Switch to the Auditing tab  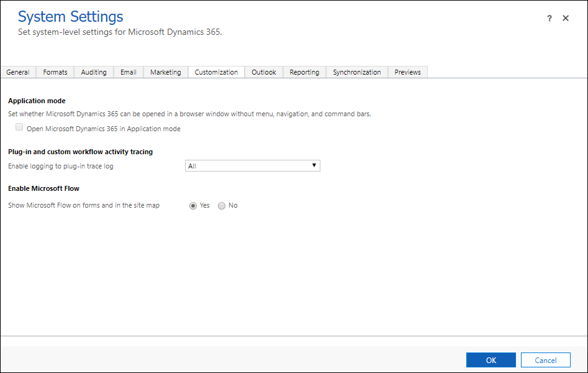point(93,71)
